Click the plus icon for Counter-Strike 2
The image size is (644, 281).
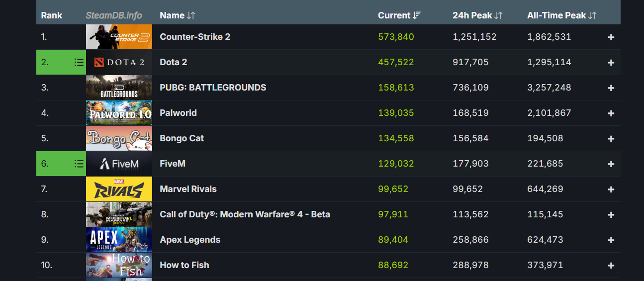click(x=611, y=37)
